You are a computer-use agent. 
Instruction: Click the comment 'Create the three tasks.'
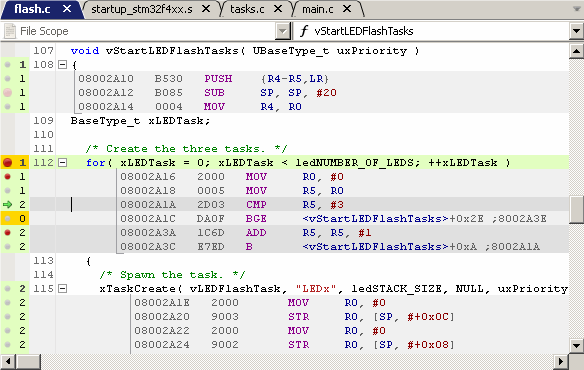pos(186,149)
